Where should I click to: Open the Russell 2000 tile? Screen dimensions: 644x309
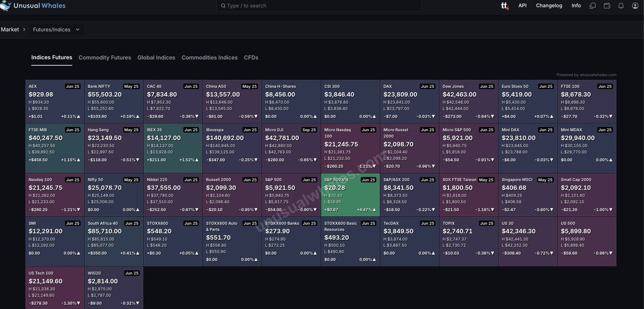[x=232, y=196]
